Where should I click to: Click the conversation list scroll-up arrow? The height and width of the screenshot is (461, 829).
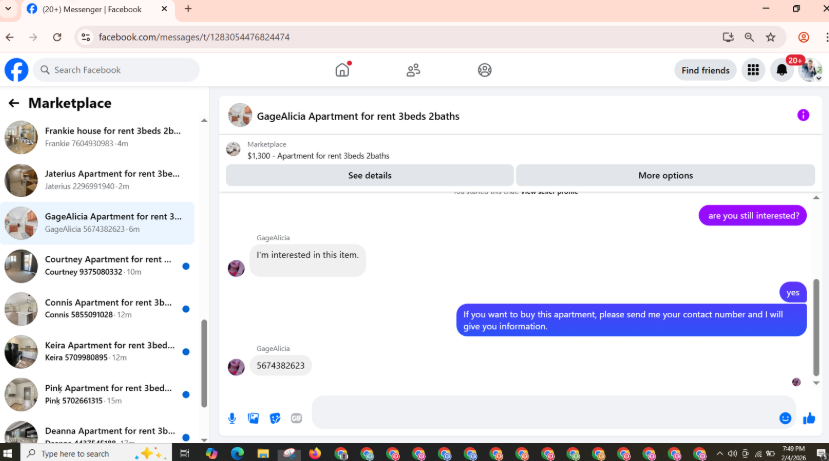(204, 121)
